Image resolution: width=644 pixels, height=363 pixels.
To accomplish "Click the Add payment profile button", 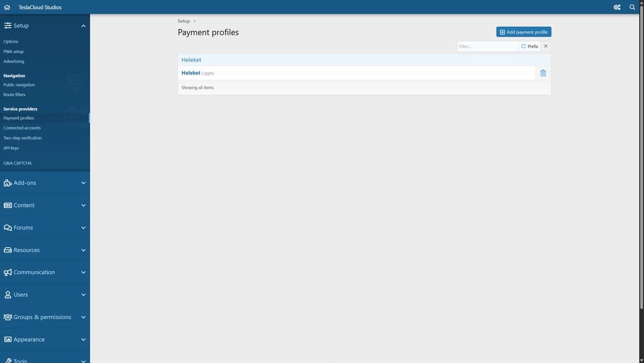I will tap(523, 31).
